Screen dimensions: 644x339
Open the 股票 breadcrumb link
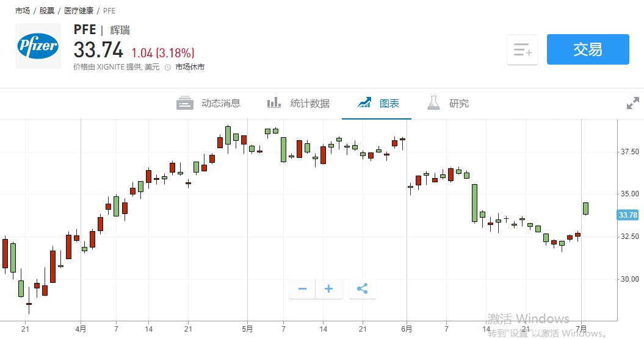click(47, 11)
